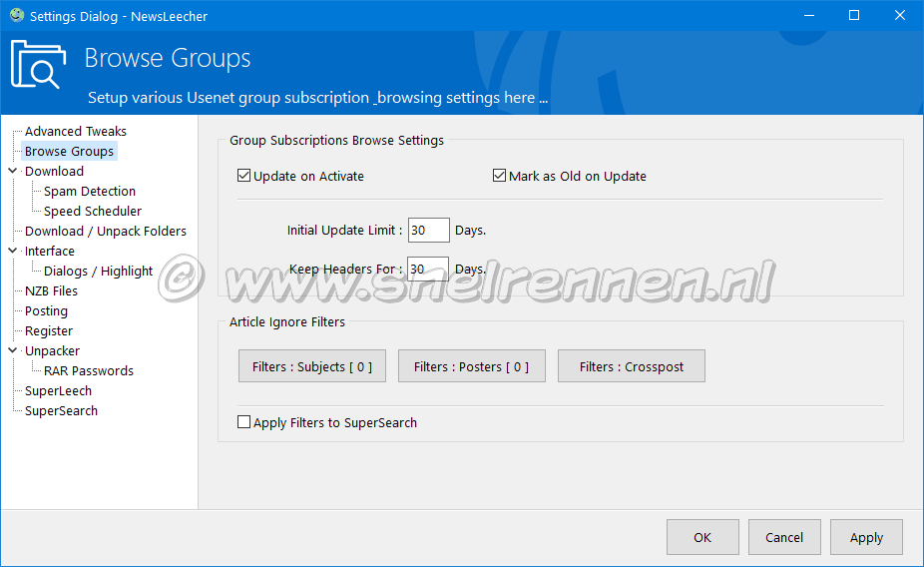Open Interface settings page

click(x=50, y=252)
